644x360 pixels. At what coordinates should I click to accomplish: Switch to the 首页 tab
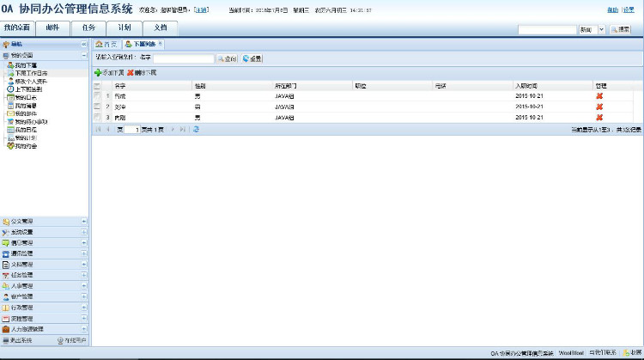point(106,44)
